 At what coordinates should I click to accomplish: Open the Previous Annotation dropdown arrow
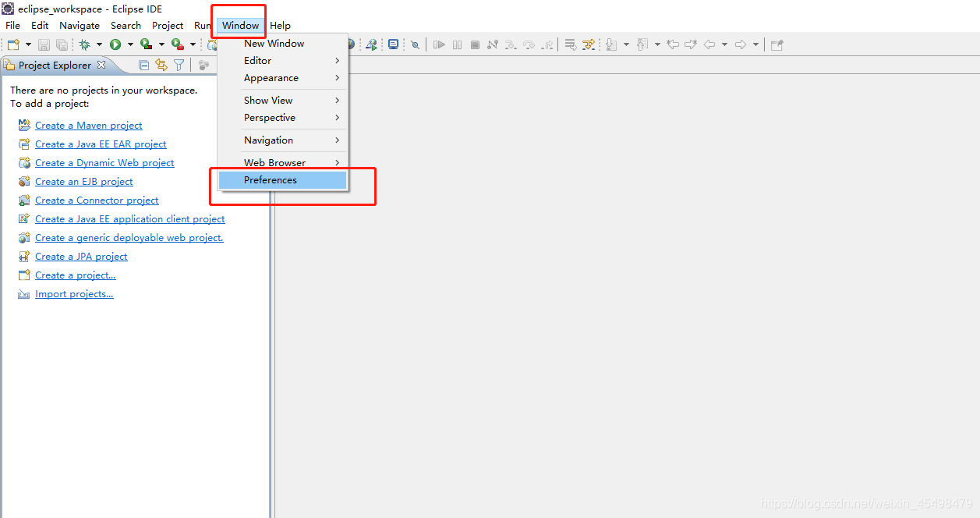point(657,44)
